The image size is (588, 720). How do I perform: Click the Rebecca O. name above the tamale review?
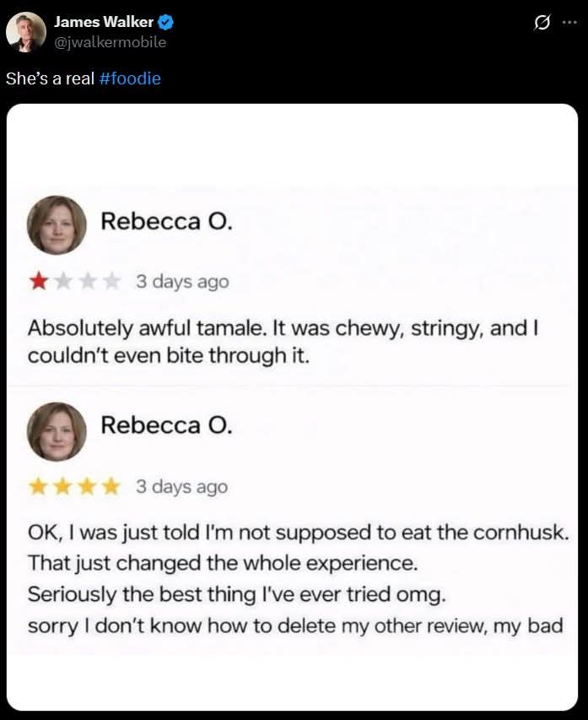[166, 221]
